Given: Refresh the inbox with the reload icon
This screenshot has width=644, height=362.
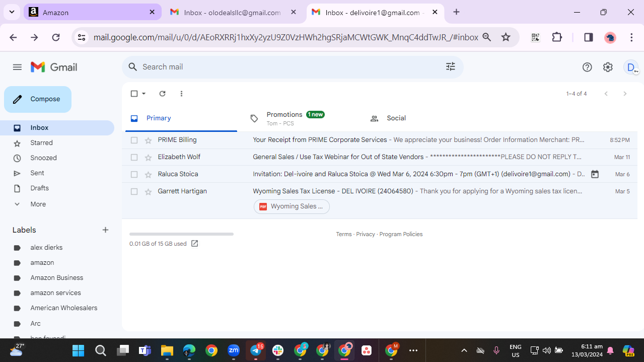Looking at the screenshot, I should pos(162,94).
